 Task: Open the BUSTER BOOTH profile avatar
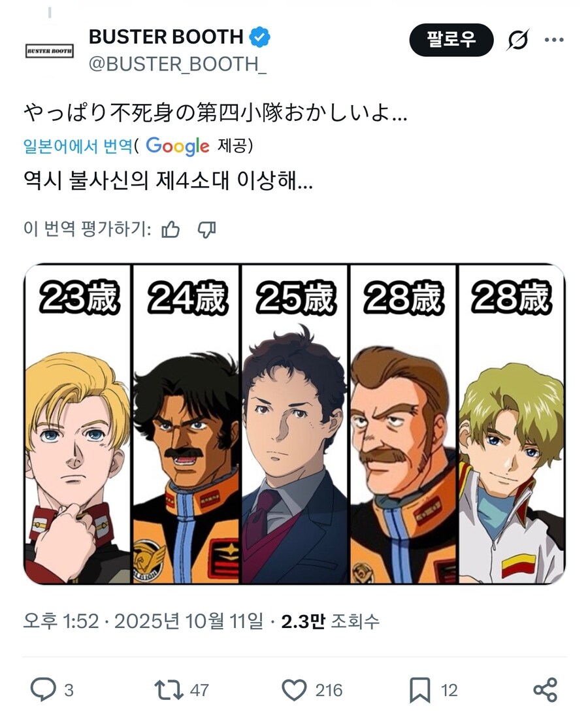pos(49,50)
